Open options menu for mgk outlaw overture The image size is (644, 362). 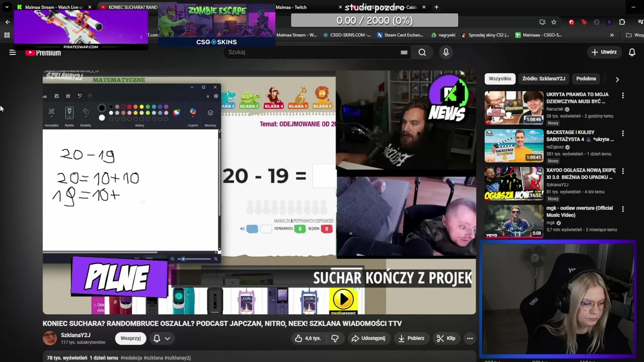click(623, 209)
